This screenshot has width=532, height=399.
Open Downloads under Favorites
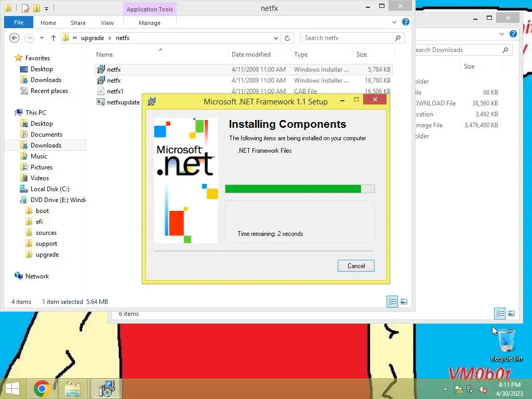coord(46,79)
